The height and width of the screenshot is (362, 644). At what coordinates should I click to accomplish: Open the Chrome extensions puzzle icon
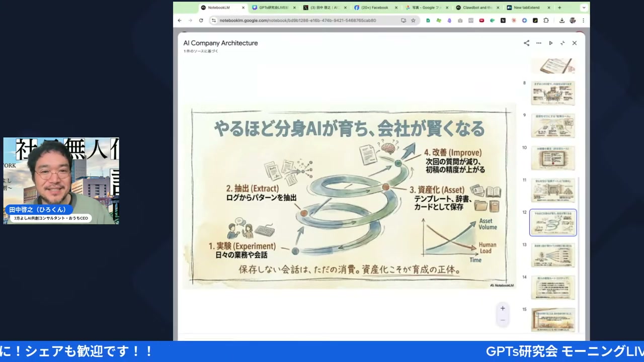pos(546,20)
